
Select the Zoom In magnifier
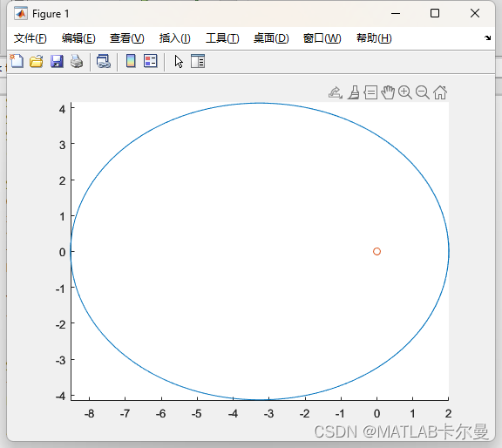pos(405,92)
